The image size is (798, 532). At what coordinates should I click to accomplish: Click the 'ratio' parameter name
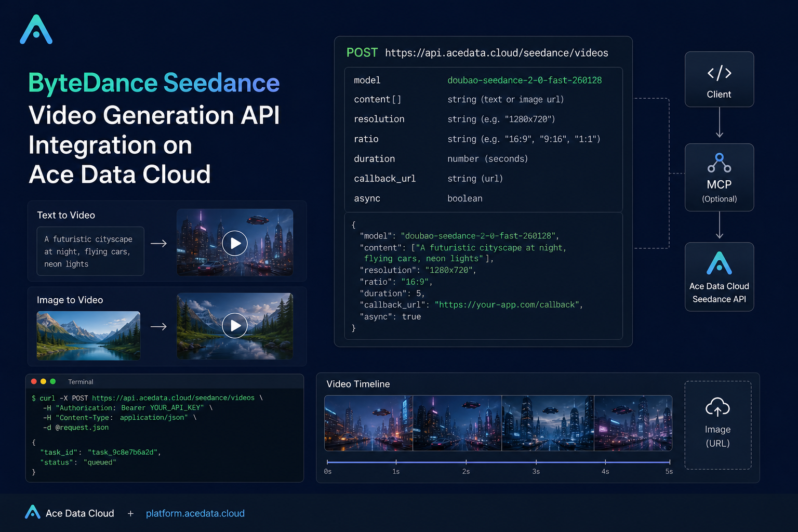point(366,139)
